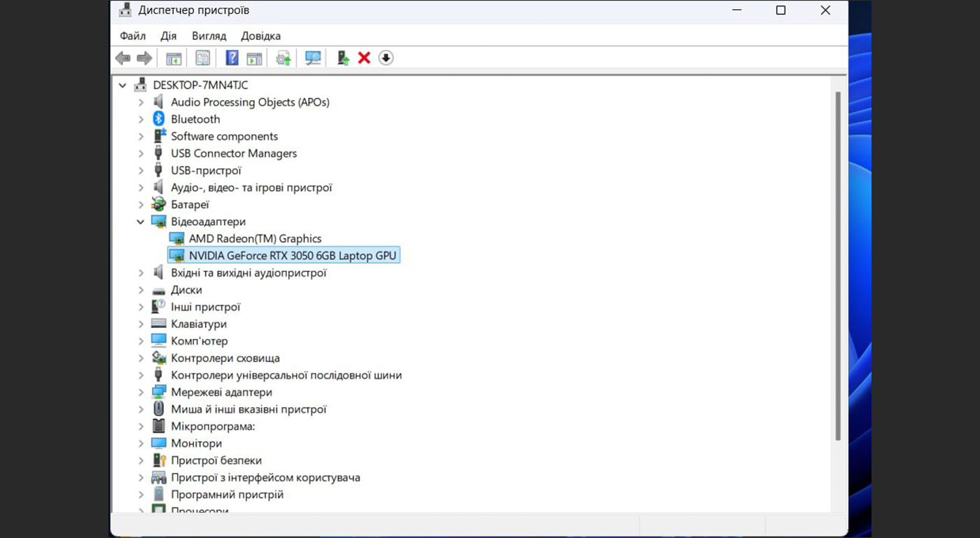Click Scan for hardware changes monitor icon

[313, 58]
